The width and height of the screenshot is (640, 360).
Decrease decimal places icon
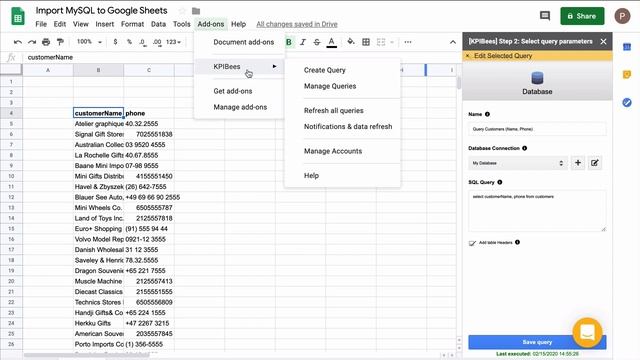coord(142,42)
